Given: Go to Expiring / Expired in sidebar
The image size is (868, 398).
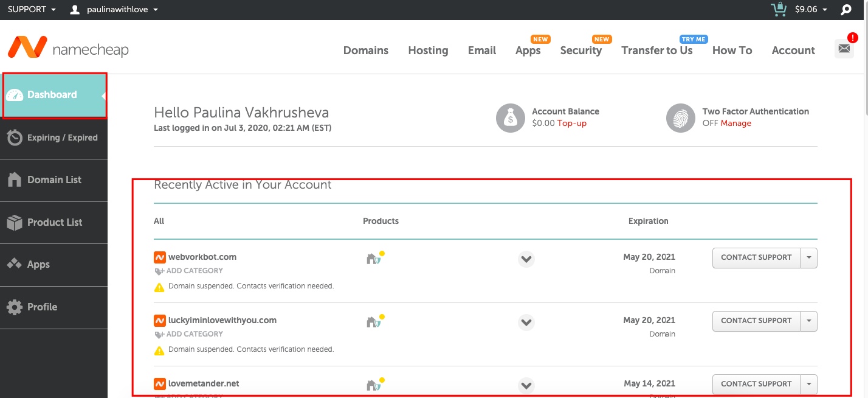Looking at the screenshot, I should (53, 138).
